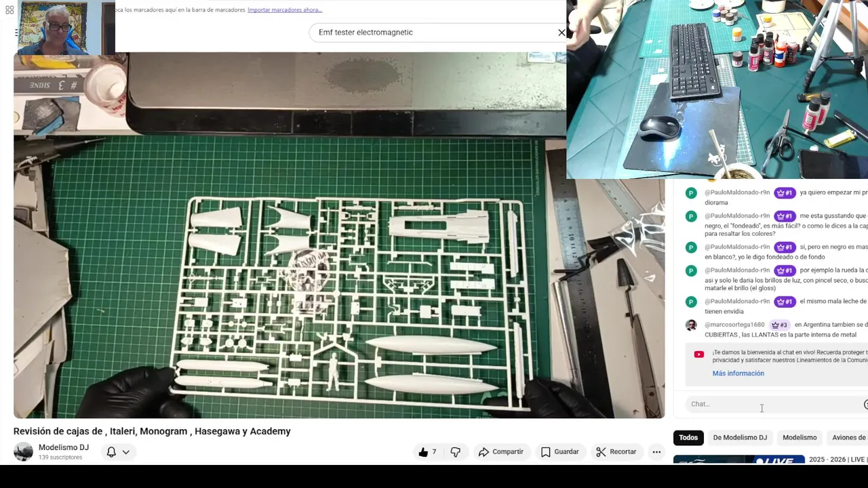Click the avatar beside 'me esta gusstando que' message
This screenshot has height=488, width=868.
click(691, 216)
